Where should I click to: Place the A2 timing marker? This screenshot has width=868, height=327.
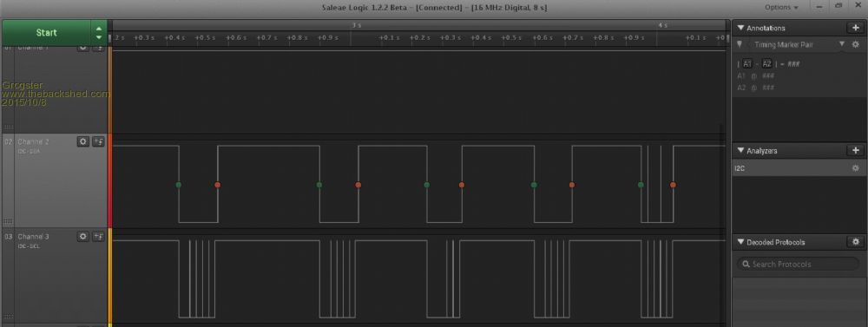[766, 63]
